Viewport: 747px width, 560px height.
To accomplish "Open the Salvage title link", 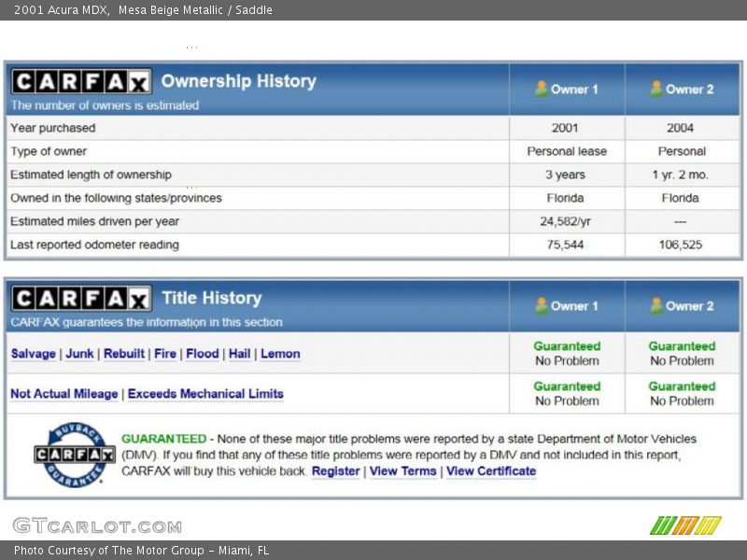I will click(x=33, y=354).
